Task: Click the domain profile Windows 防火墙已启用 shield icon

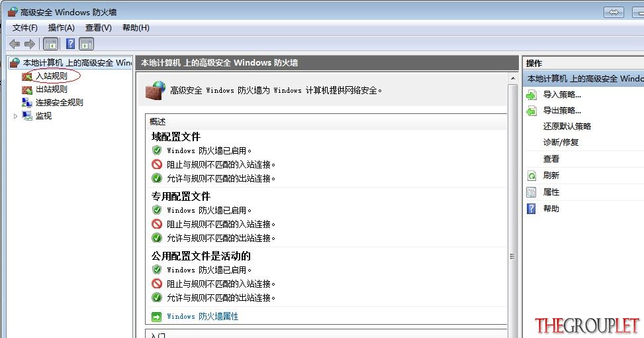Action: pyautogui.click(x=156, y=150)
